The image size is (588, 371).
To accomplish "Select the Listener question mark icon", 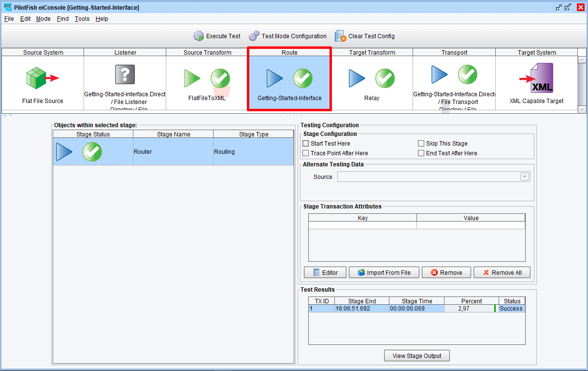I will click(x=125, y=74).
